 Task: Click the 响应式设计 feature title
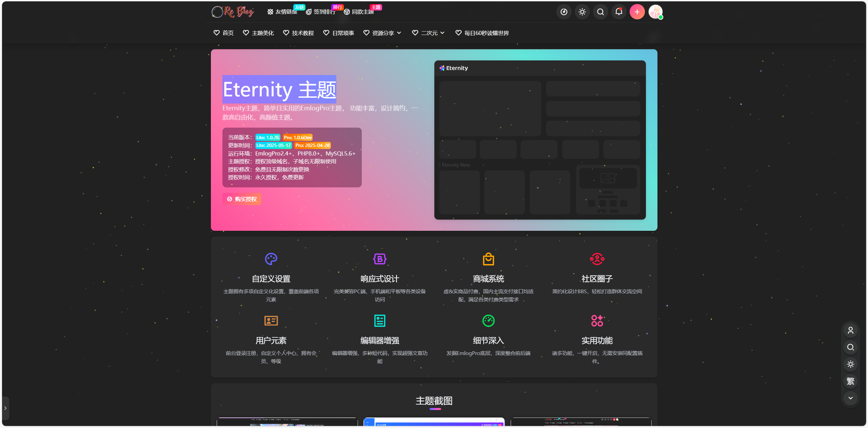coord(380,279)
